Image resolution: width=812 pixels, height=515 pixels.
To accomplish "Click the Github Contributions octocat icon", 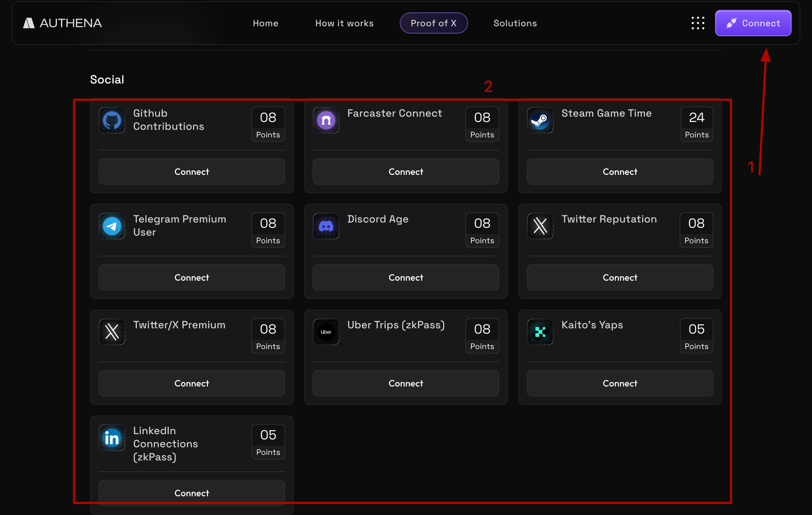I will click(x=112, y=121).
